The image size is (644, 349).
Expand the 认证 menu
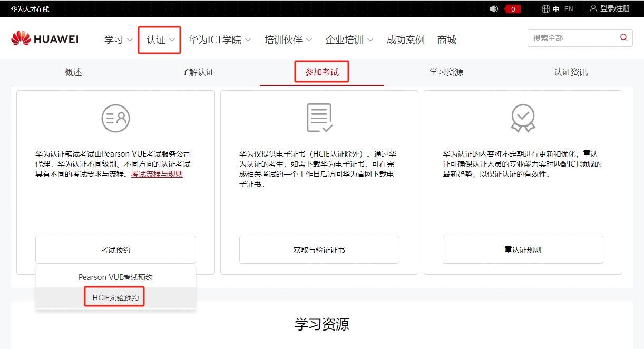tap(161, 40)
